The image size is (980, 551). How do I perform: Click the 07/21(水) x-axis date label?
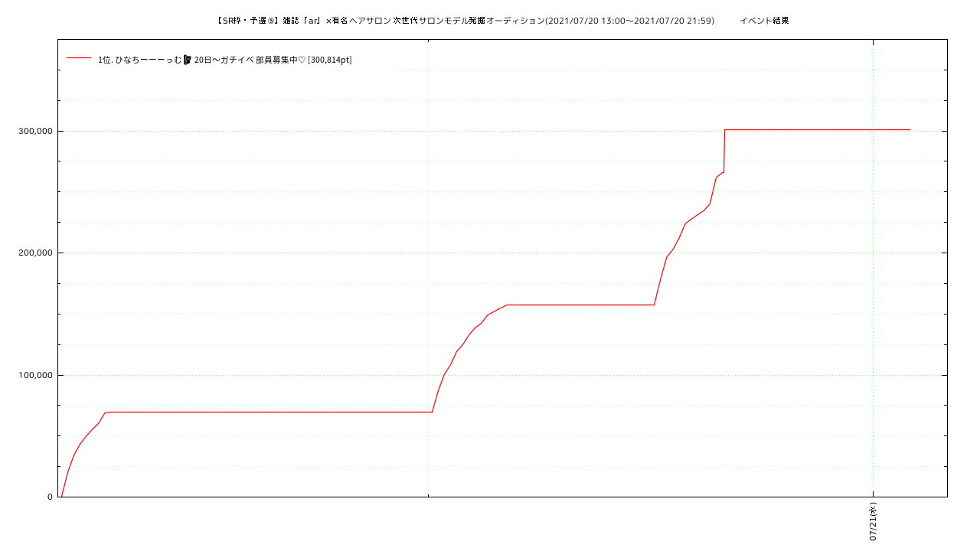click(x=873, y=522)
